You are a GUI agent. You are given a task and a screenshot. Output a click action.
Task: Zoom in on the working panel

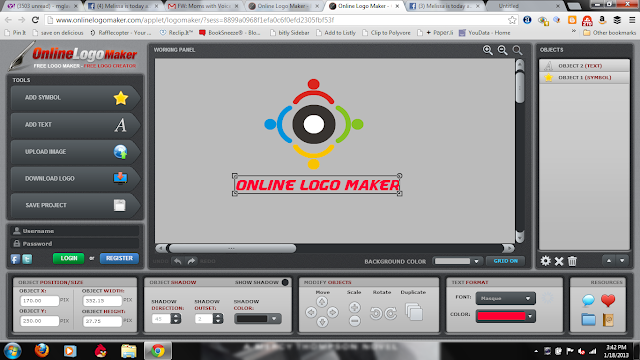[487, 50]
